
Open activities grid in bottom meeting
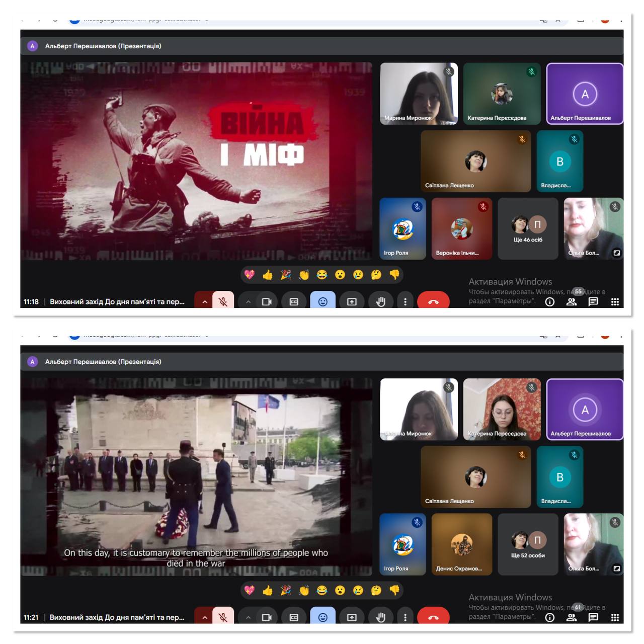coord(615,617)
